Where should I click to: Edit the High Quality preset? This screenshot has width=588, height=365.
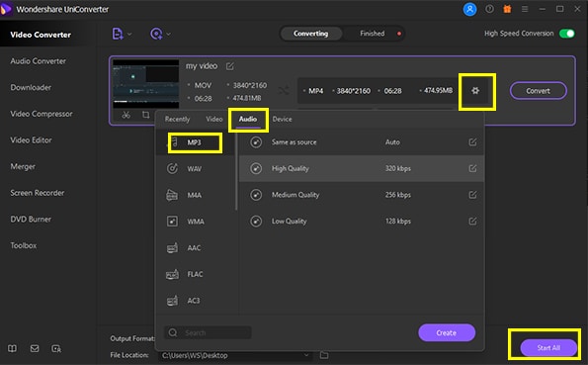click(472, 168)
